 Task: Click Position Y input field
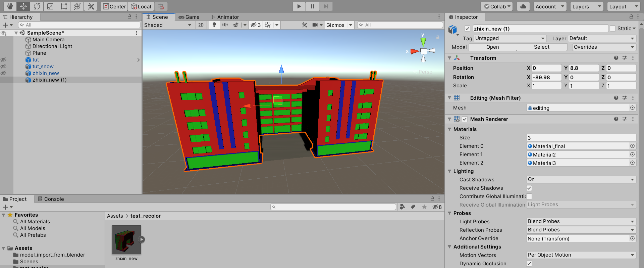point(584,68)
